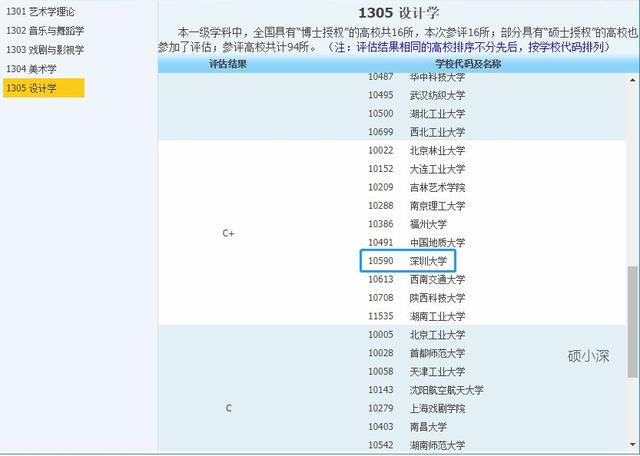
Task: Select highlighted 1305 设计学 item
Action: pyautogui.click(x=44, y=88)
